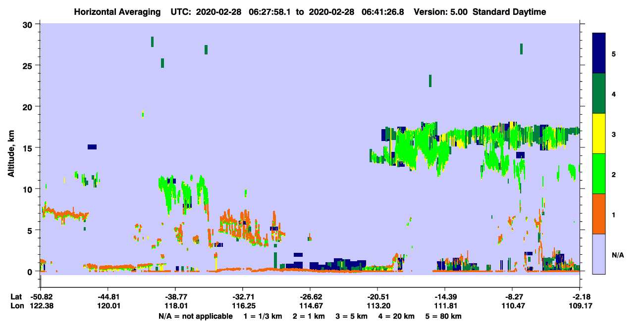This screenshot has width=644, height=330.
Task: Click the y-axis tick label 25
Action: (x=29, y=65)
